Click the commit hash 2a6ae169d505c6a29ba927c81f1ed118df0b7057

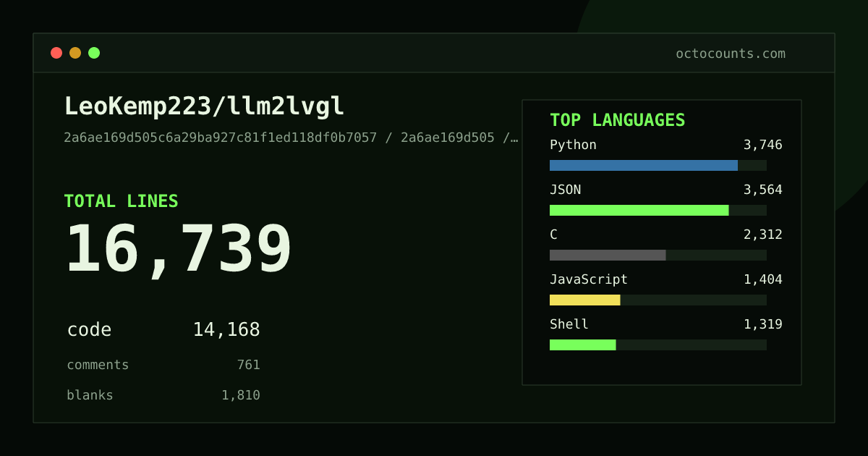click(x=221, y=138)
